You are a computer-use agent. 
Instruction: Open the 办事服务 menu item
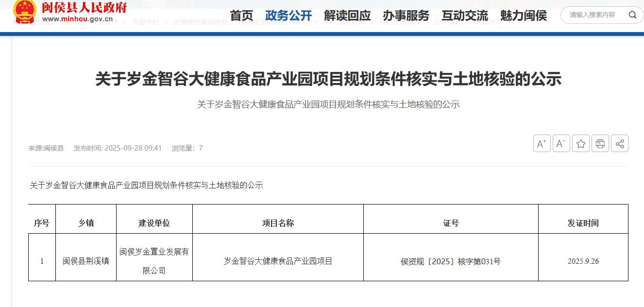[x=406, y=16]
